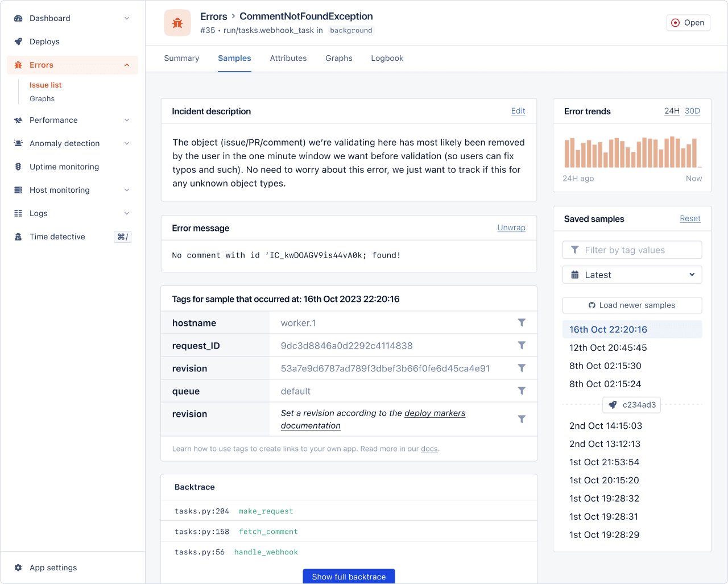Click the Uptime monitoring shield icon
The image size is (728, 584).
pos(18,167)
